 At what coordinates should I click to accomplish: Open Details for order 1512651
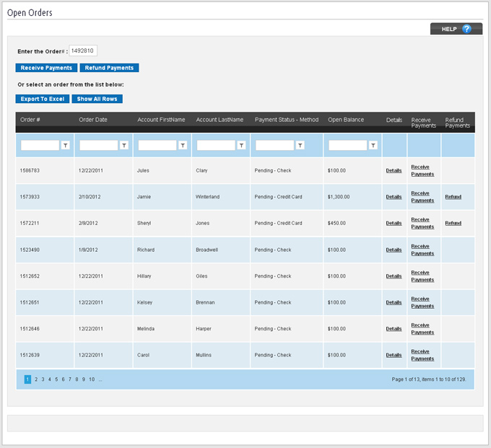pyautogui.click(x=394, y=302)
